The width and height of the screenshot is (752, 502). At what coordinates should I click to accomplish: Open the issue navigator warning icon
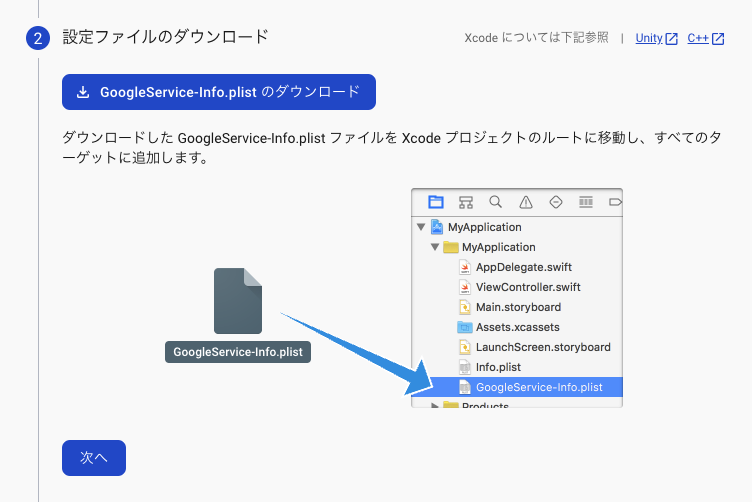point(526,202)
